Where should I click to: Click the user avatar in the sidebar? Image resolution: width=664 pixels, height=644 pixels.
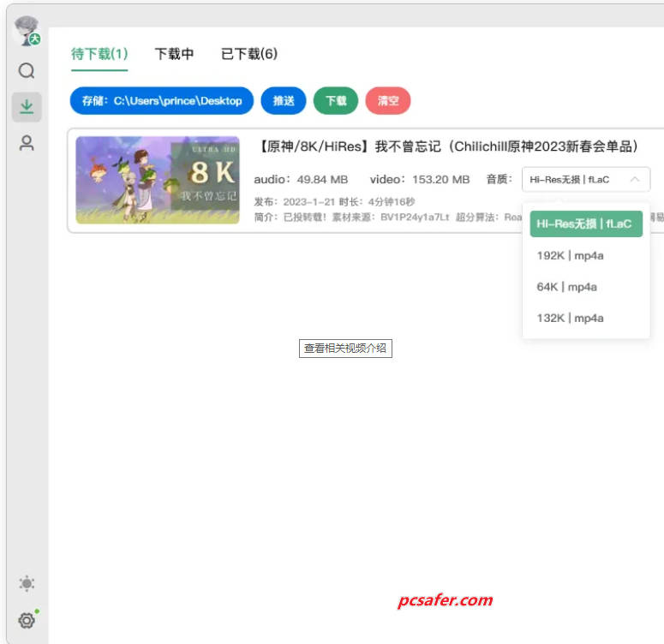point(27,31)
